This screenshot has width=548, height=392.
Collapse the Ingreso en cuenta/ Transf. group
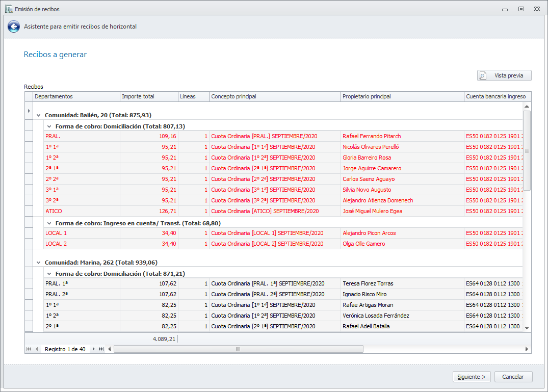[49, 223]
